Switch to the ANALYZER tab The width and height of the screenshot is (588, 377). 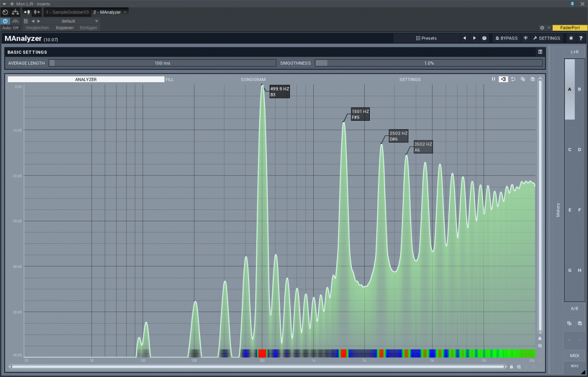(x=86, y=79)
